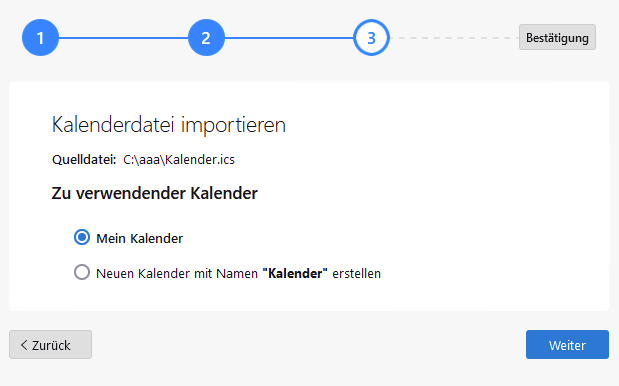Click the Bestätigung step label

[x=557, y=37]
